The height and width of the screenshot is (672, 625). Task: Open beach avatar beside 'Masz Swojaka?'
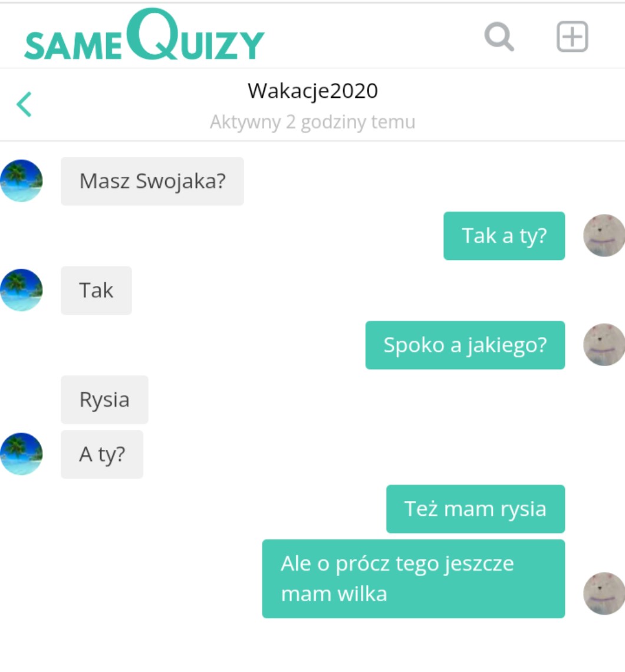pos(21,181)
